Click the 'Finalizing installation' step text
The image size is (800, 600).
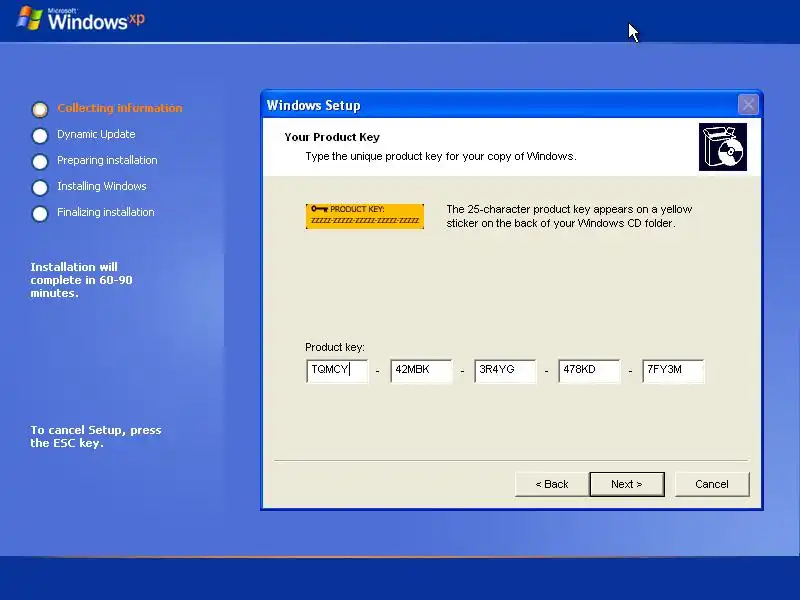coord(106,212)
